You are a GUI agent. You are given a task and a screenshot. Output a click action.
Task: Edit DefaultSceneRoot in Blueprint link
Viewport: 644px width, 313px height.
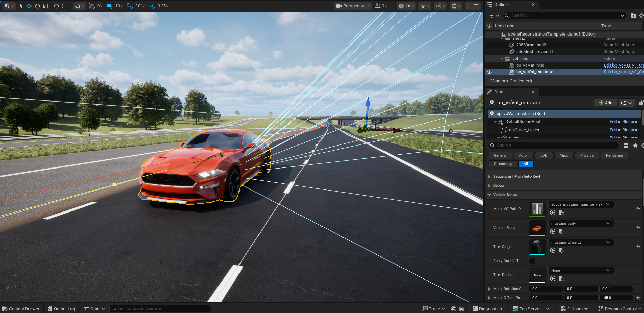tap(625, 122)
